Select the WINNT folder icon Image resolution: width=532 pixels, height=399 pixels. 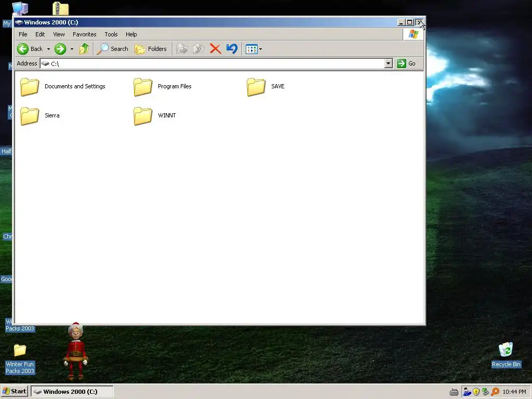pos(143,116)
